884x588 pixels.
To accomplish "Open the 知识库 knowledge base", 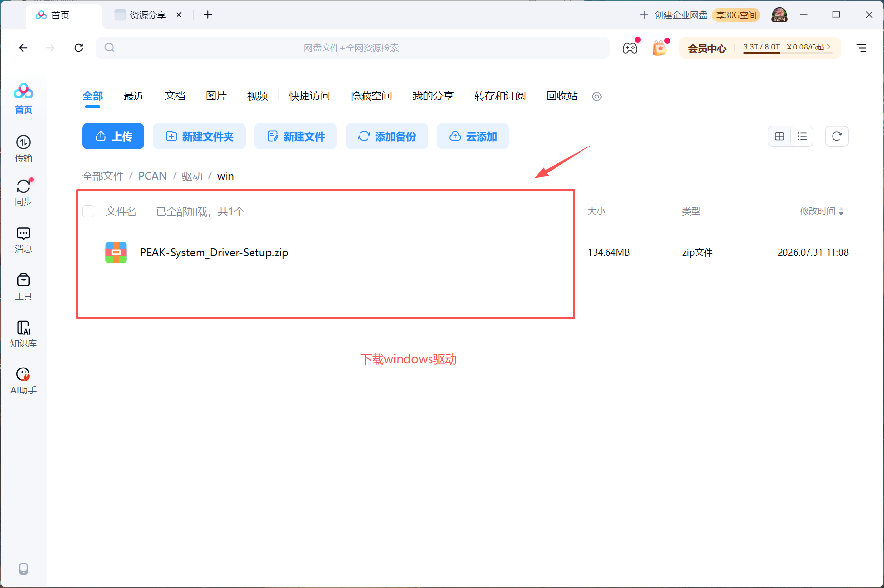I will (x=24, y=334).
